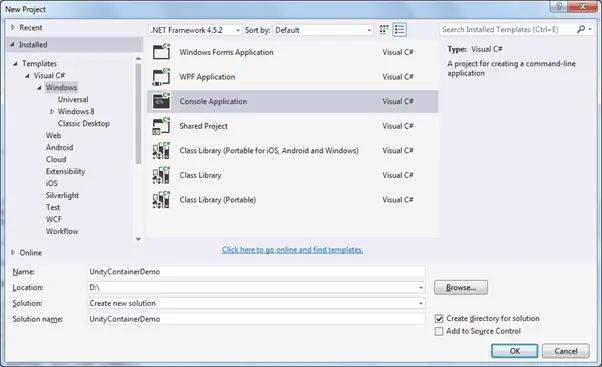Select Classic Desktop tree item
The width and height of the screenshot is (602, 367).
point(84,123)
